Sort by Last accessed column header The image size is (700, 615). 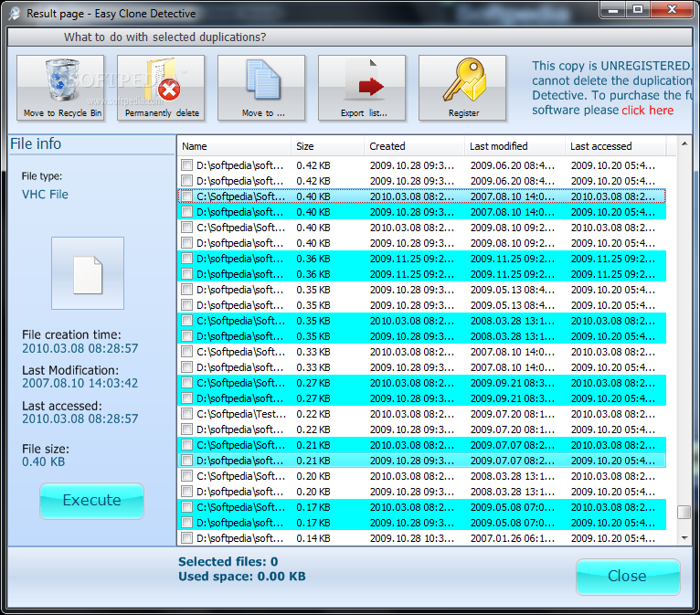point(616,146)
